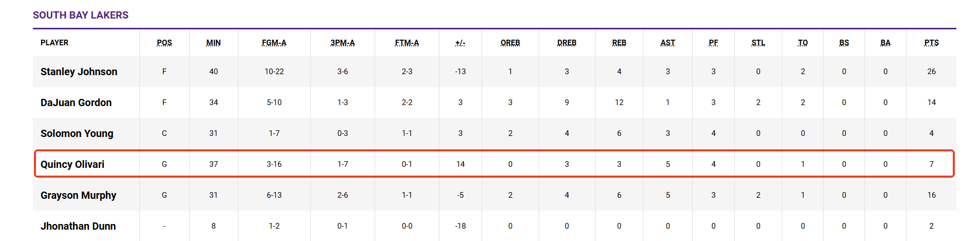Click the PLAYER column header
The height and width of the screenshot is (241, 980).
coord(54,43)
